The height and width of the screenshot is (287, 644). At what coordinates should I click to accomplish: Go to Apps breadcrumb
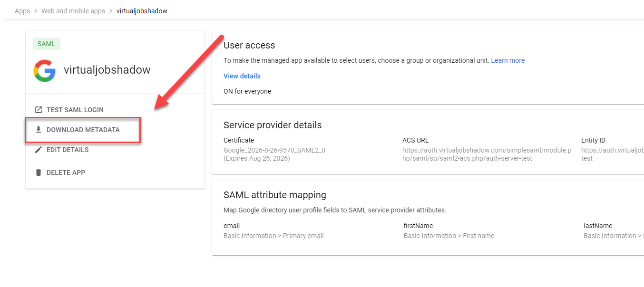pos(22,11)
